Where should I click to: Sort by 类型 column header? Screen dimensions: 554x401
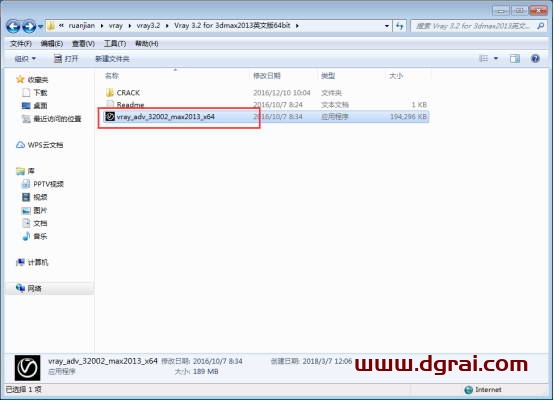(328, 76)
